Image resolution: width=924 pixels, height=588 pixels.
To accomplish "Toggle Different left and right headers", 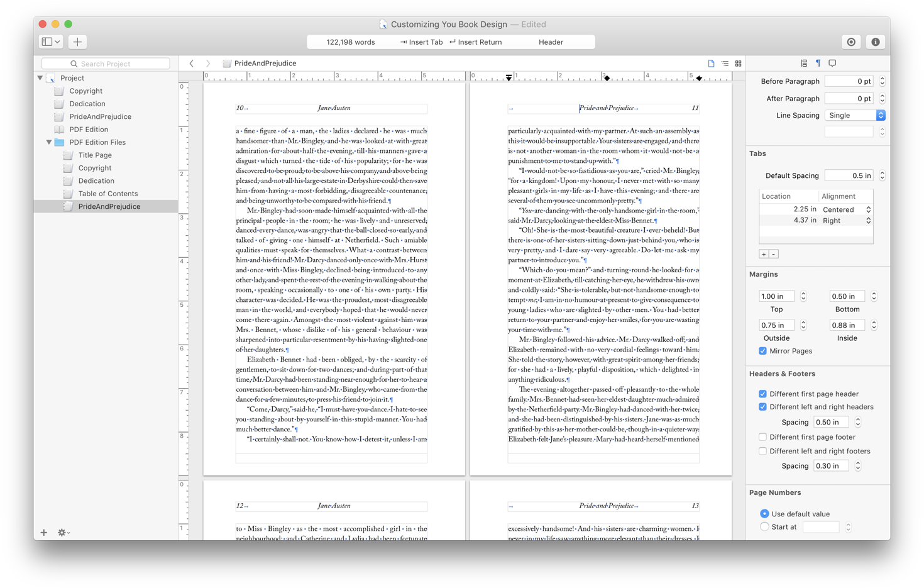I will tap(762, 407).
